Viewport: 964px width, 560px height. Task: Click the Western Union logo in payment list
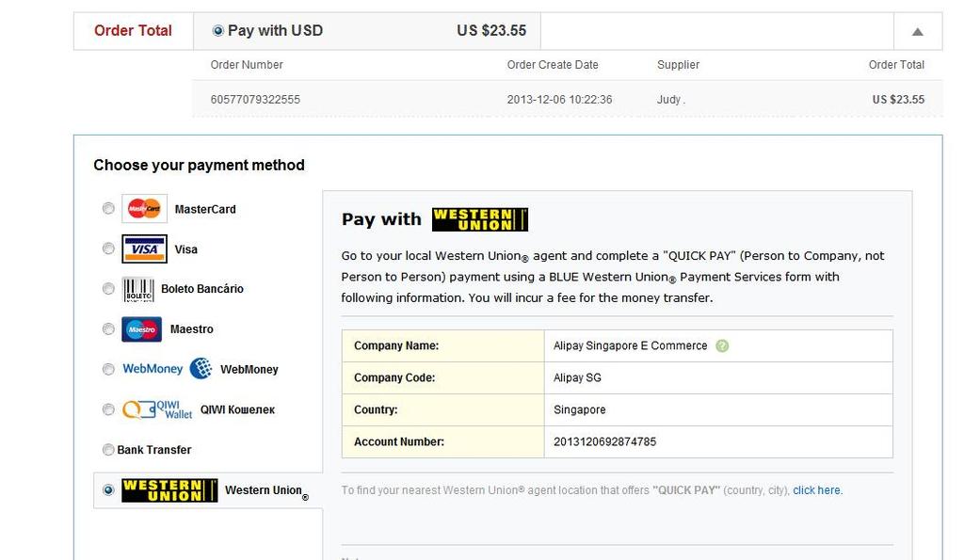(x=169, y=490)
